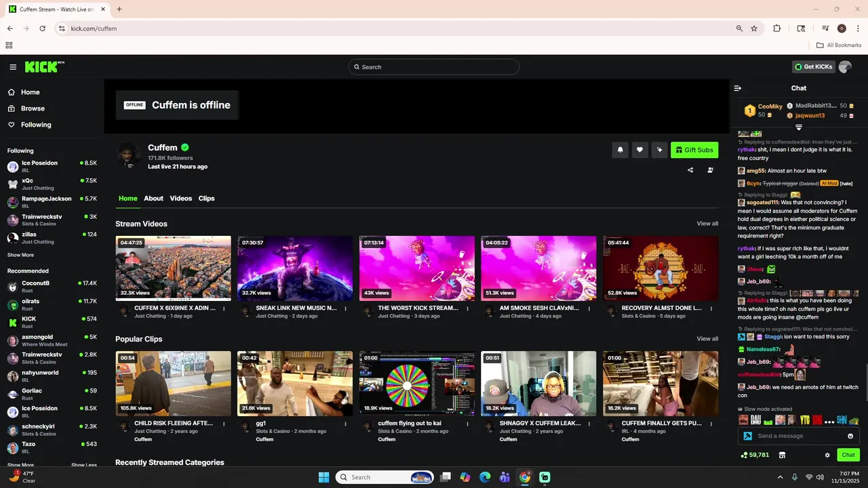Open more options for gg1 clip

point(346,424)
